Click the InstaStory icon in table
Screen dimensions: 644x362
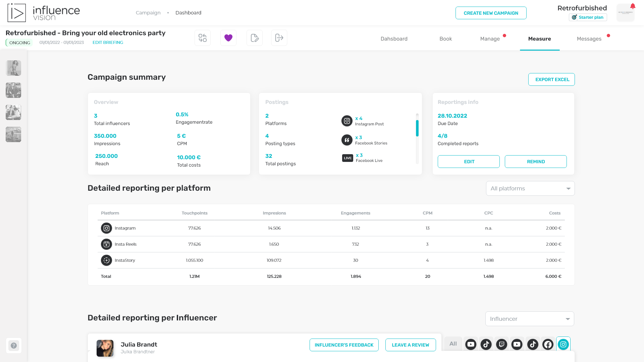tap(106, 260)
